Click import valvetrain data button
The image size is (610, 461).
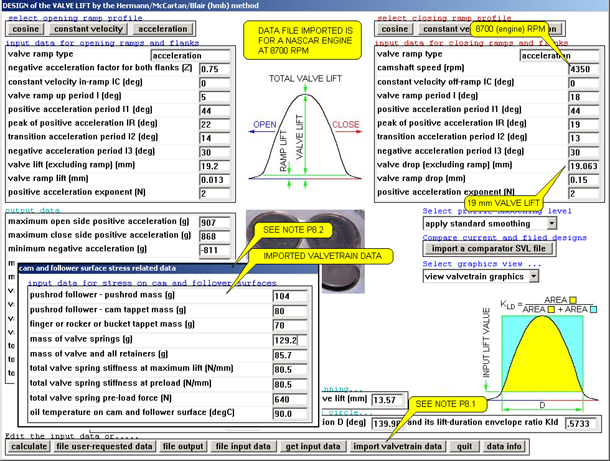397,446
